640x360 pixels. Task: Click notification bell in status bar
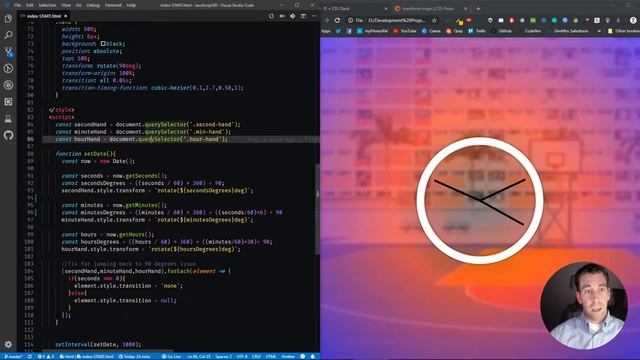(313, 356)
